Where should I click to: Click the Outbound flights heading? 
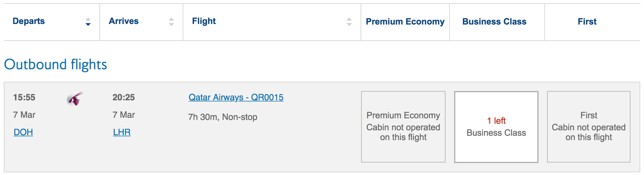click(55, 65)
